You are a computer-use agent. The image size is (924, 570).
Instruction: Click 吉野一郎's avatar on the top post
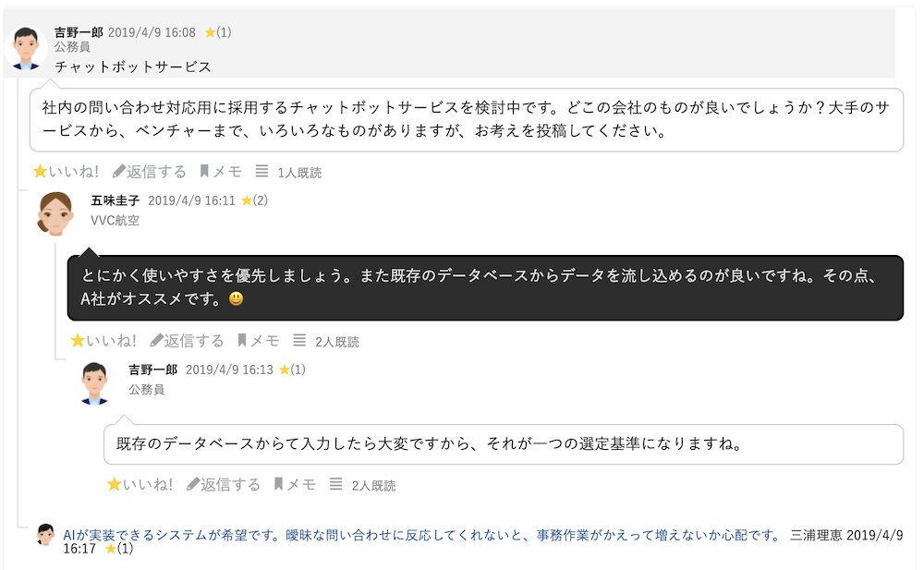pyautogui.click(x=26, y=47)
